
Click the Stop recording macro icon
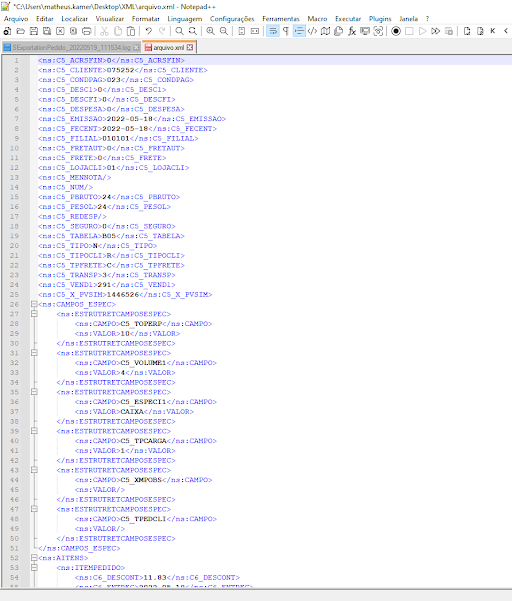click(x=409, y=31)
